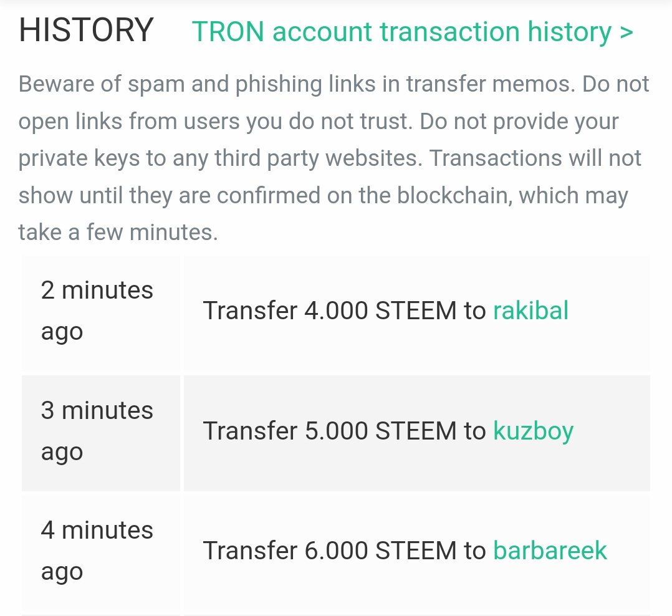Click 'show until they are confirmed' line
This screenshot has width=672, height=616.
(324, 196)
